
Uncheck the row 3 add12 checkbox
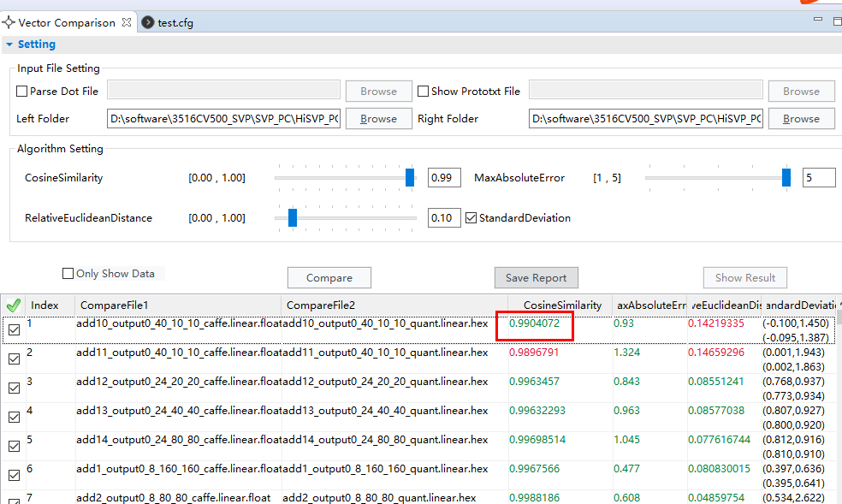click(x=15, y=388)
